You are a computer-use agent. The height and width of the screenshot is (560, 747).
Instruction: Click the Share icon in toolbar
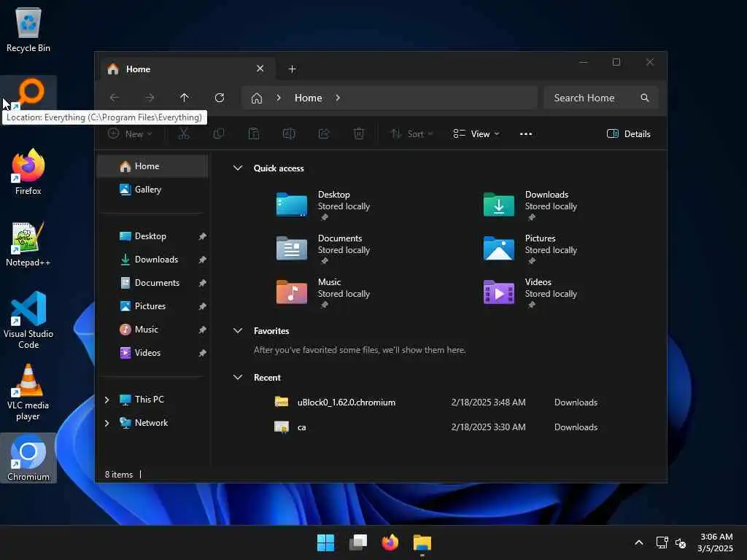coord(324,134)
